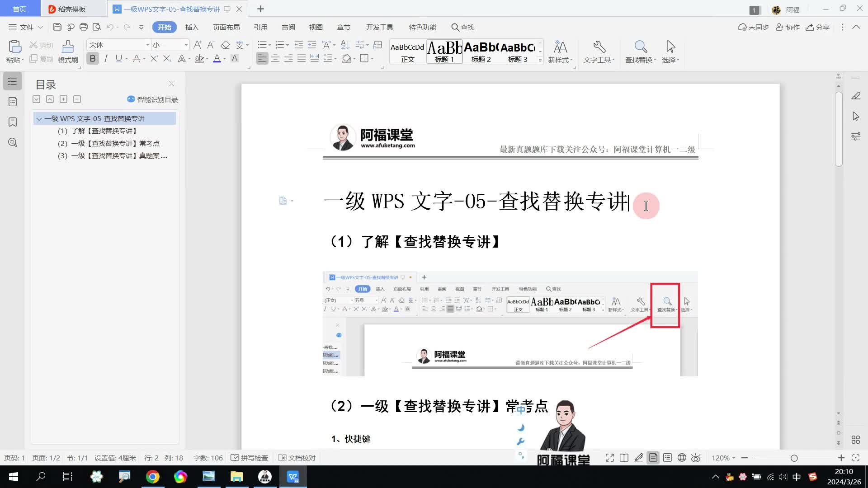Open the font size dropdown showing 小一

coord(186,45)
